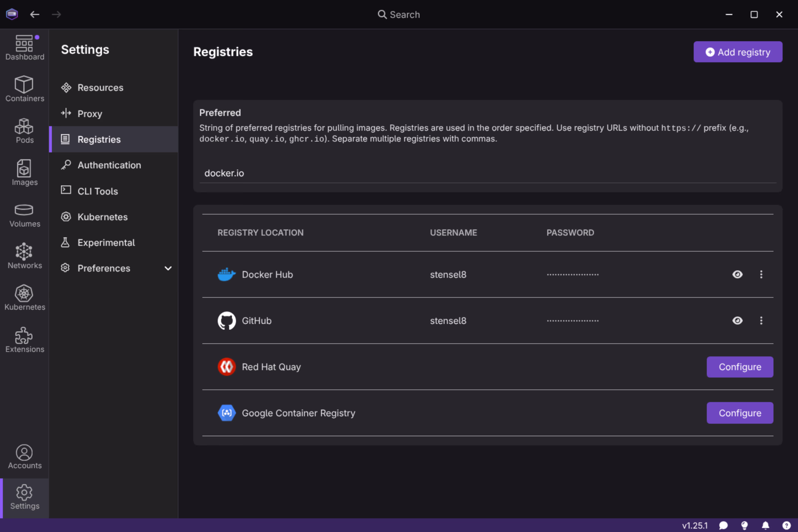
Task: Click the Registries page title
Action: point(223,52)
